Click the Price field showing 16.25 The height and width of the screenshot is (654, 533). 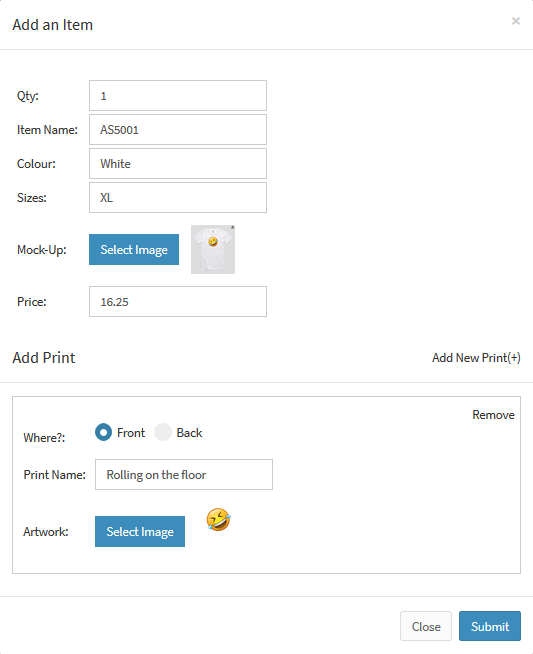pos(178,302)
